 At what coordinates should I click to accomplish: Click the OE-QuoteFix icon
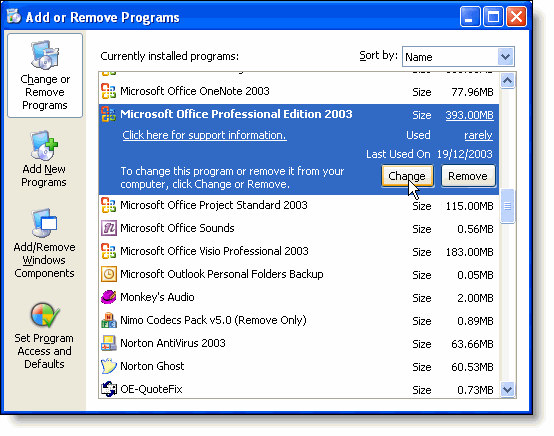coord(108,389)
